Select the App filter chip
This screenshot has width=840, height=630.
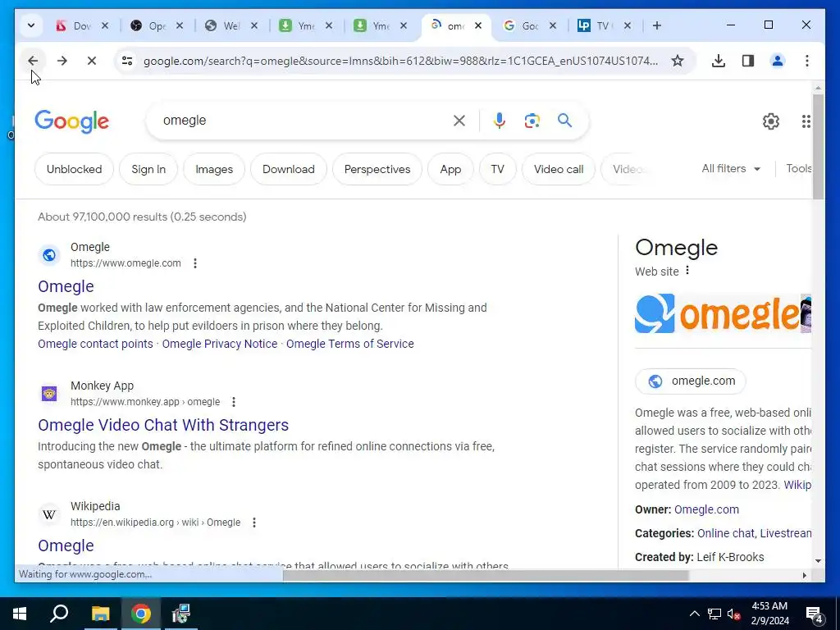click(450, 169)
